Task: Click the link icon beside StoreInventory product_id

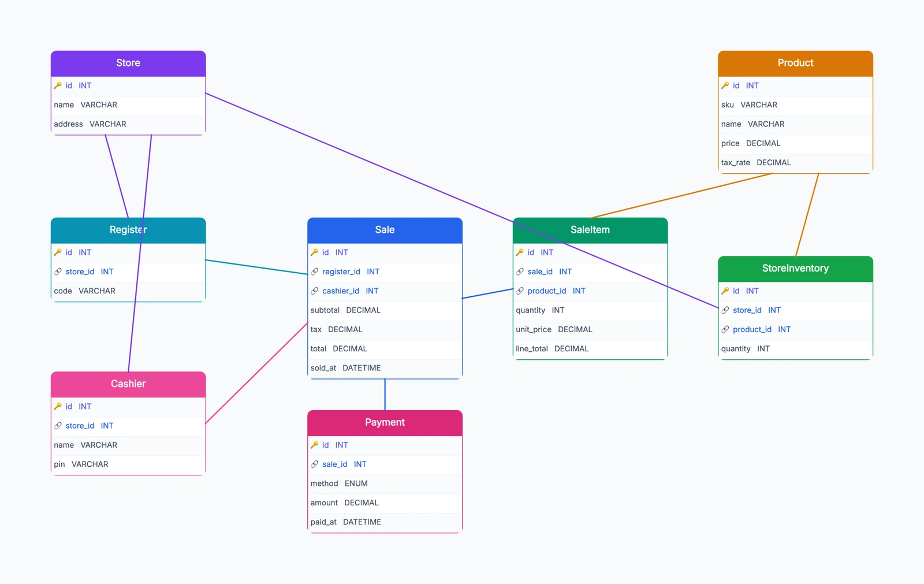Action: tap(725, 329)
